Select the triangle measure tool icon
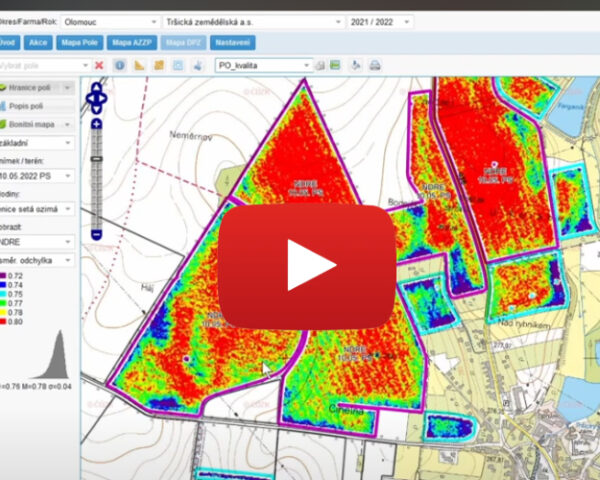 pyautogui.click(x=139, y=65)
